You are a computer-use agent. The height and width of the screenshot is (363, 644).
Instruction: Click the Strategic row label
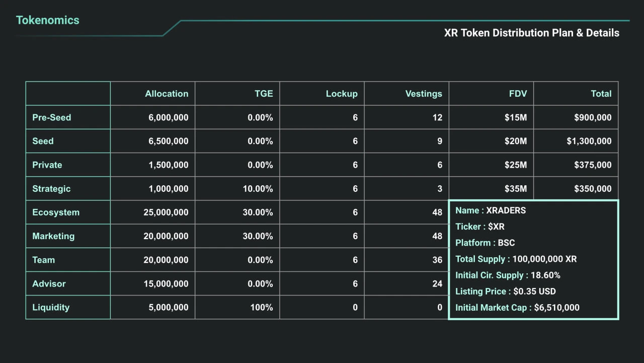51,189
